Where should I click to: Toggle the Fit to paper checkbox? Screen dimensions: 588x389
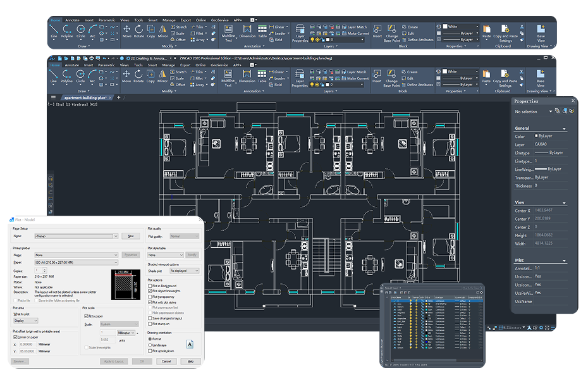[86, 316]
